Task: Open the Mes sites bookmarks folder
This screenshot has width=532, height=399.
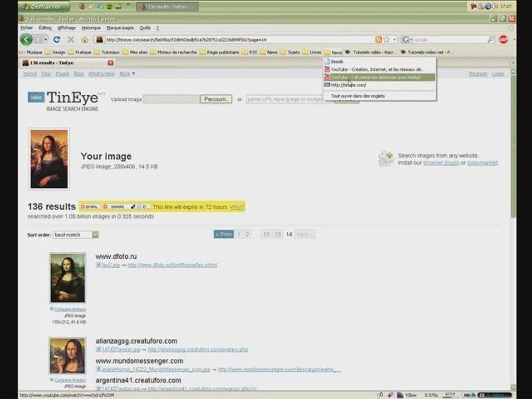Action: point(135,52)
